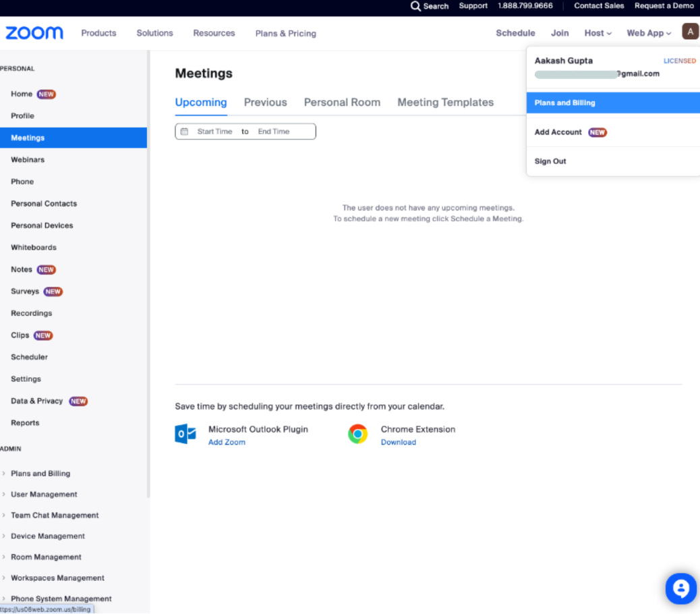This screenshot has width=700, height=614.
Task: Open Home in sidebar
Action: pyautogui.click(x=22, y=94)
